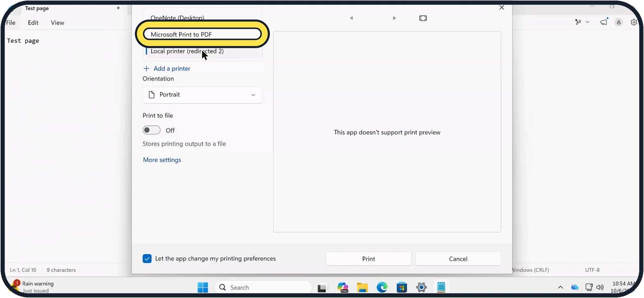Click the Notepad icon in the taskbar
644x298 pixels.
click(x=441, y=287)
